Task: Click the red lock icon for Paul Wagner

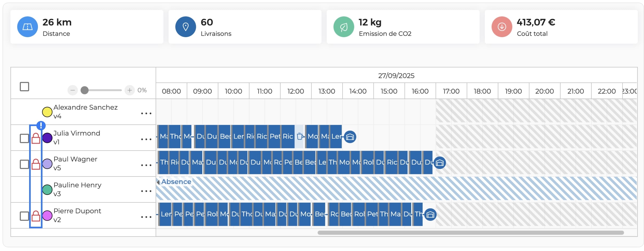Action: [36, 164]
